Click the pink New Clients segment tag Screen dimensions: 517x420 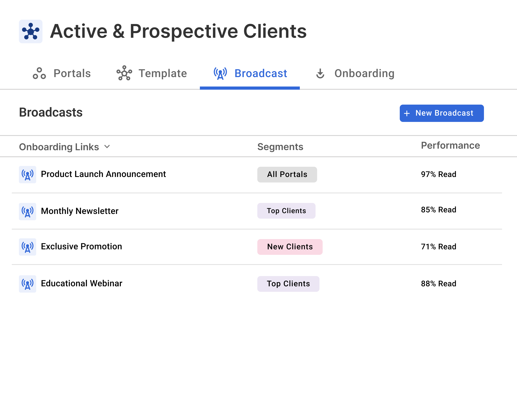click(x=290, y=247)
